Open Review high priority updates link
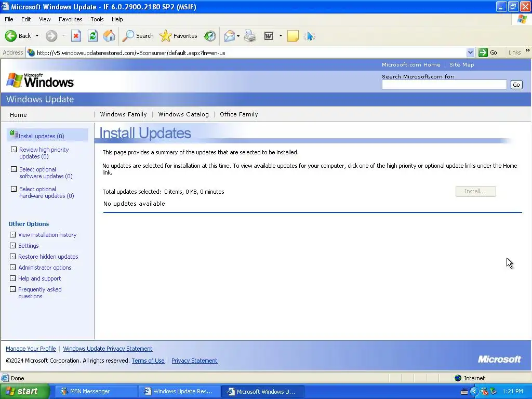Image resolution: width=532 pixels, height=399 pixels. 44,153
